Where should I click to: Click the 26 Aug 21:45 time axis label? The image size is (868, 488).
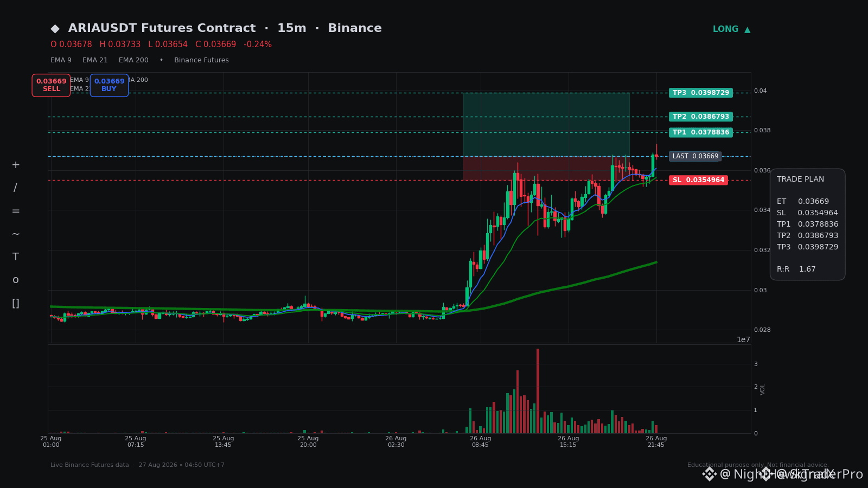pos(656,442)
